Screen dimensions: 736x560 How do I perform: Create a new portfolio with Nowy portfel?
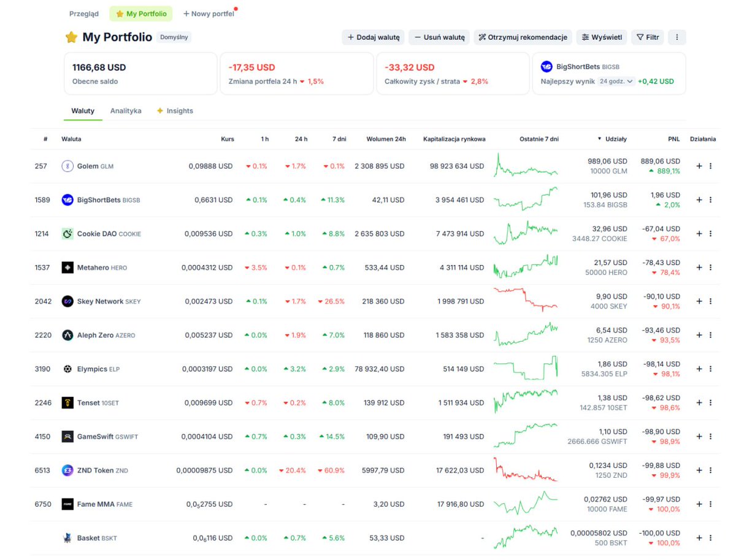tap(209, 13)
